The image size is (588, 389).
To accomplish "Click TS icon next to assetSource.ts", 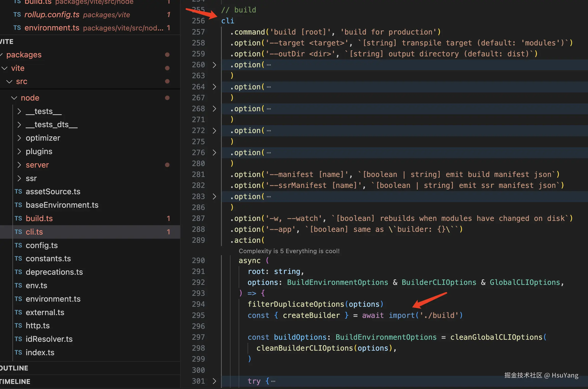I will [18, 191].
